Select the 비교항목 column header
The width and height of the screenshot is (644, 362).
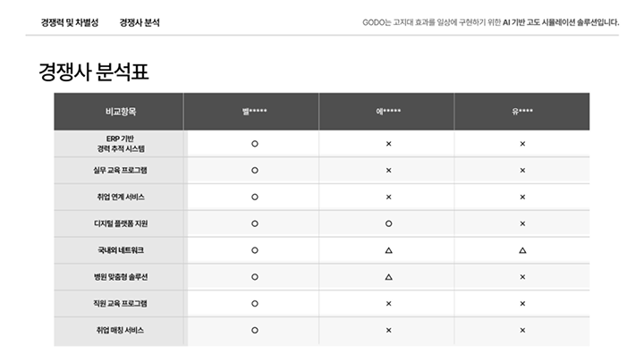[120, 112]
